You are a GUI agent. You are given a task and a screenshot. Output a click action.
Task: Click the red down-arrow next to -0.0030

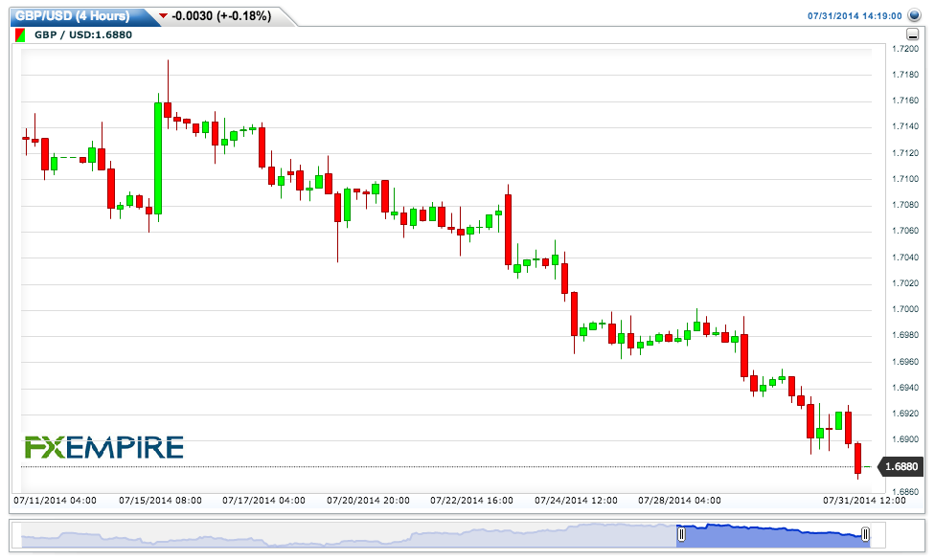(x=163, y=16)
